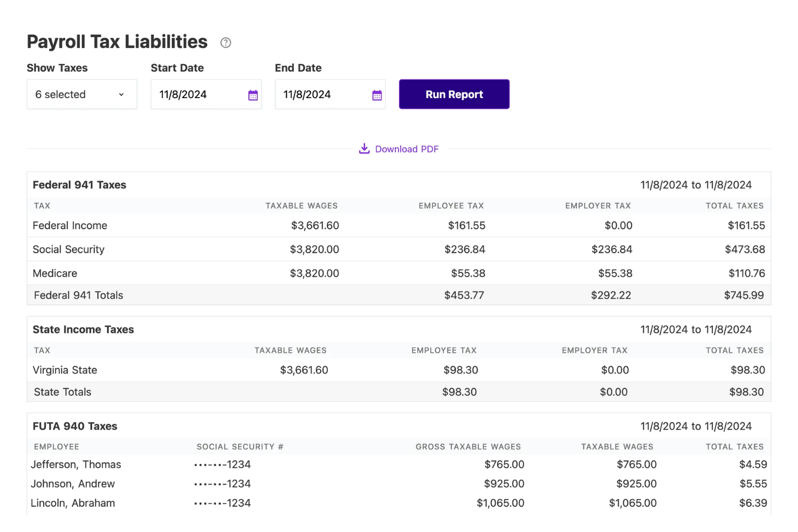Open the help tooltip beside Payroll Tax Liabilities
The width and height of the screenshot is (798, 532).
[225, 42]
